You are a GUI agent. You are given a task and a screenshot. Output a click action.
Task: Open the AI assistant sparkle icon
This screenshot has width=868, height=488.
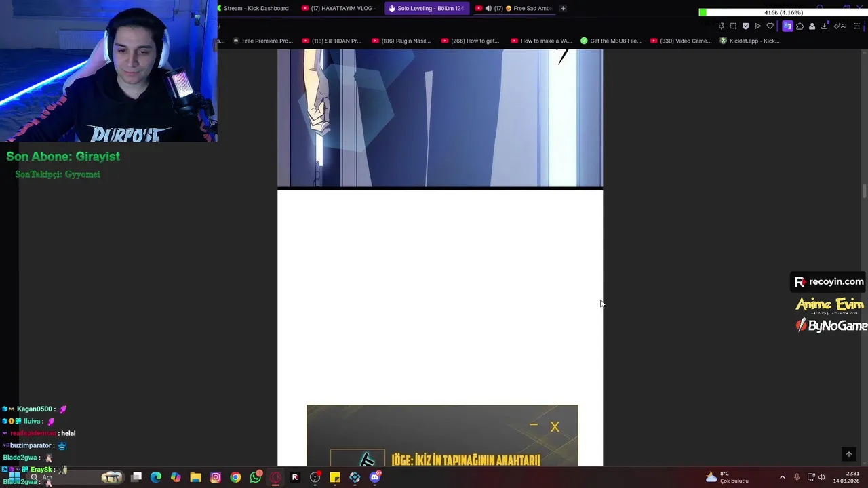(840, 26)
